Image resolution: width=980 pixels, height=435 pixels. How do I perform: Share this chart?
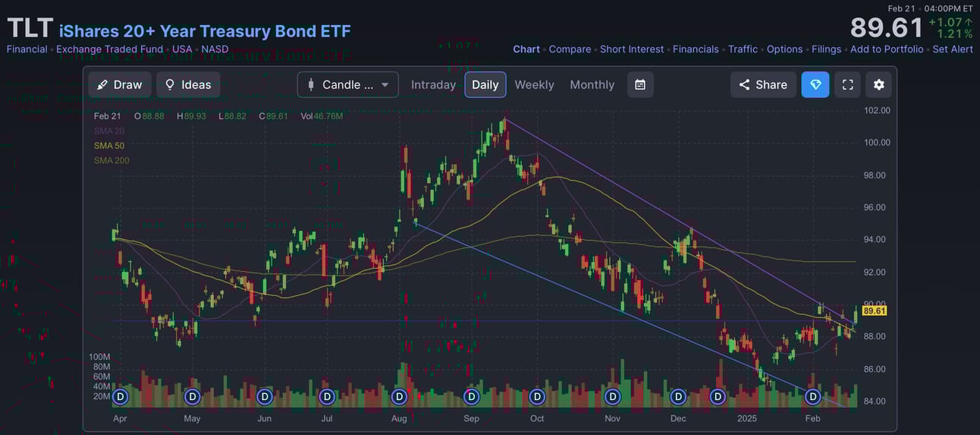pos(763,85)
